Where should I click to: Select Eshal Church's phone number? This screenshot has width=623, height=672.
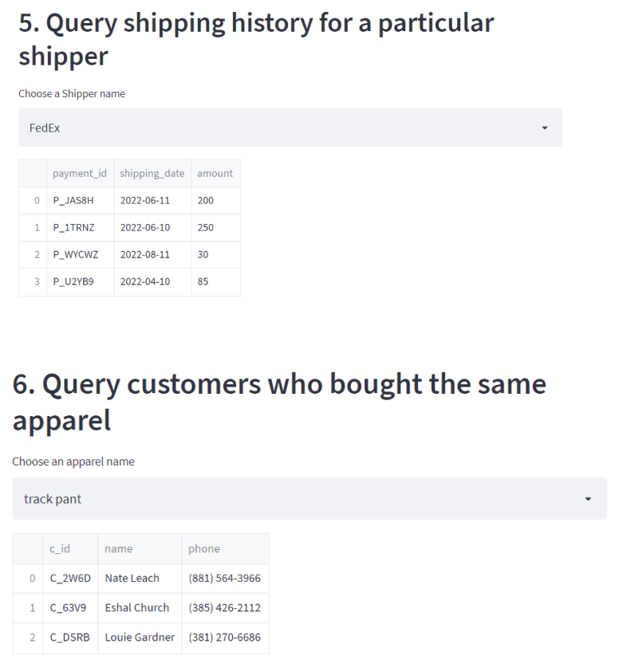coord(225,607)
